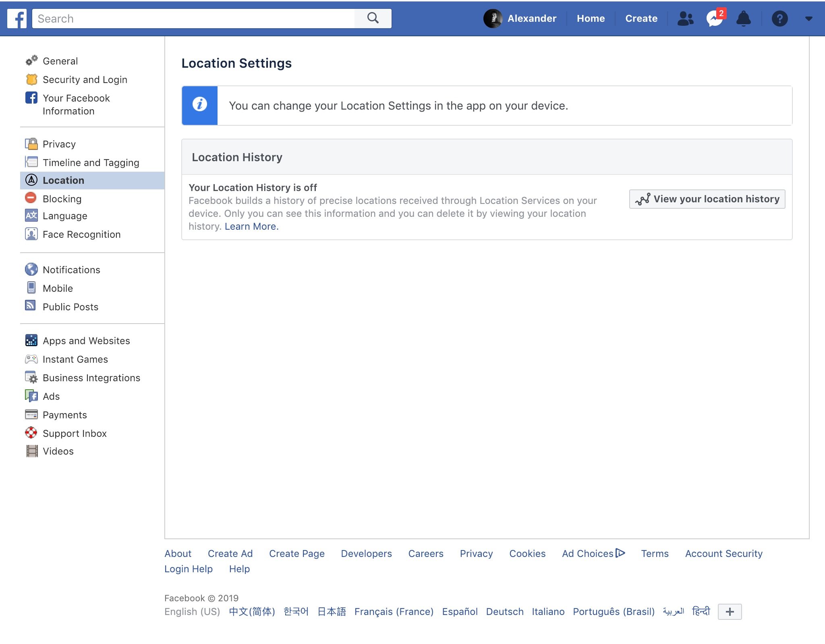825x644 pixels.
Task: Open the Notifications bell icon
Action: (x=743, y=19)
